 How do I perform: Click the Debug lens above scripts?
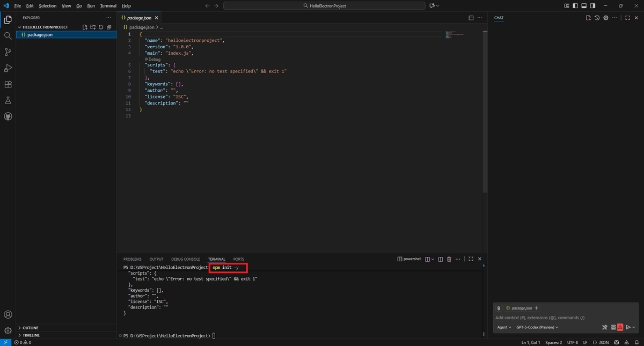(152, 59)
